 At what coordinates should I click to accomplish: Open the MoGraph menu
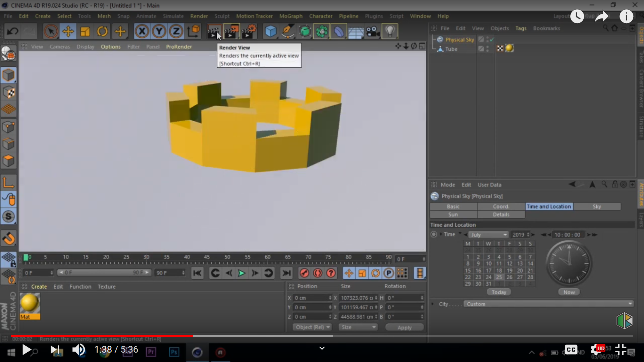[x=291, y=16]
